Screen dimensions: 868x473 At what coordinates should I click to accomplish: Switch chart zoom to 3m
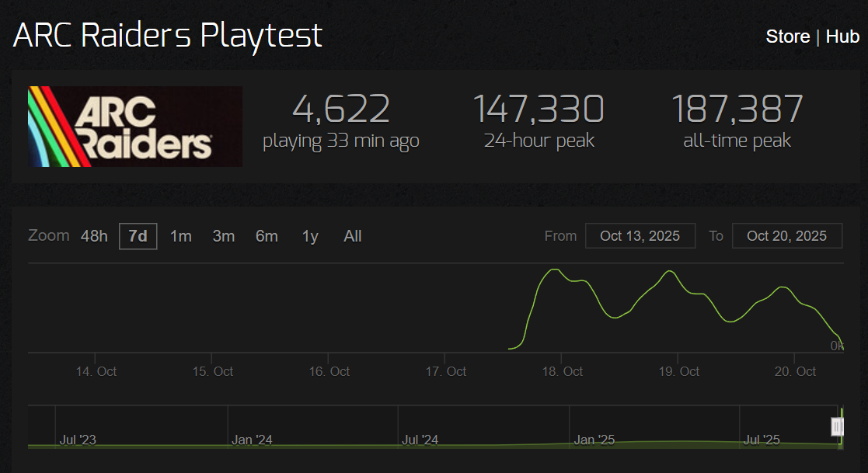click(x=224, y=236)
